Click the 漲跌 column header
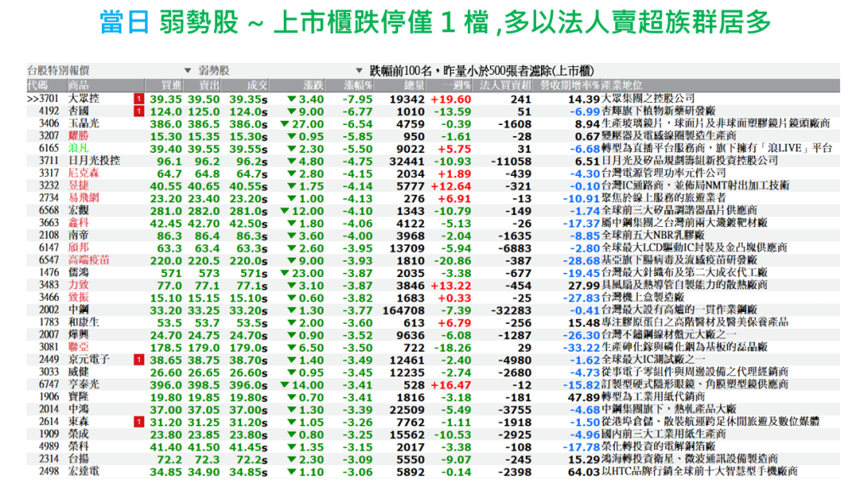Screen dimensions: 868x488 (x=313, y=86)
